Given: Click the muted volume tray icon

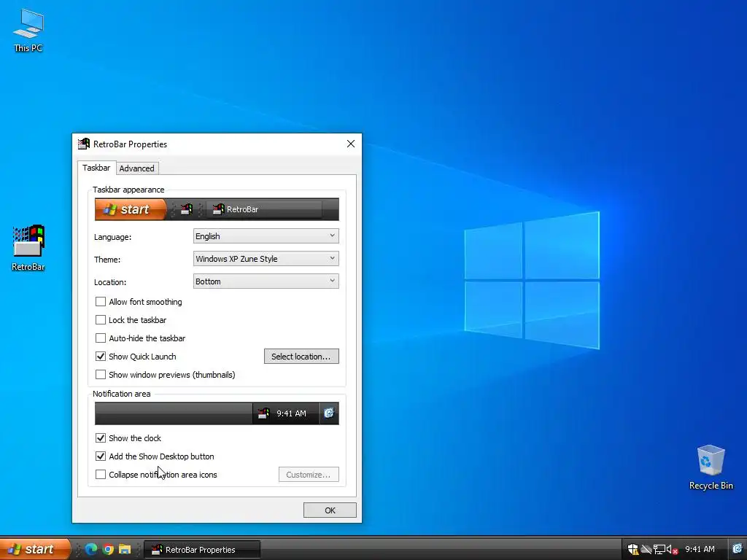Looking at the screenshot, I should point(672,549).
